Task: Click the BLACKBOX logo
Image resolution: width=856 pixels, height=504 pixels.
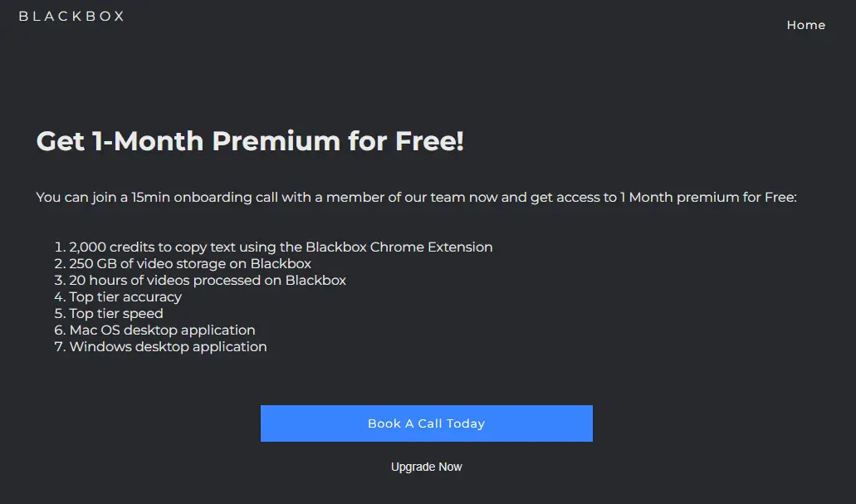Action: coord(71,16)
